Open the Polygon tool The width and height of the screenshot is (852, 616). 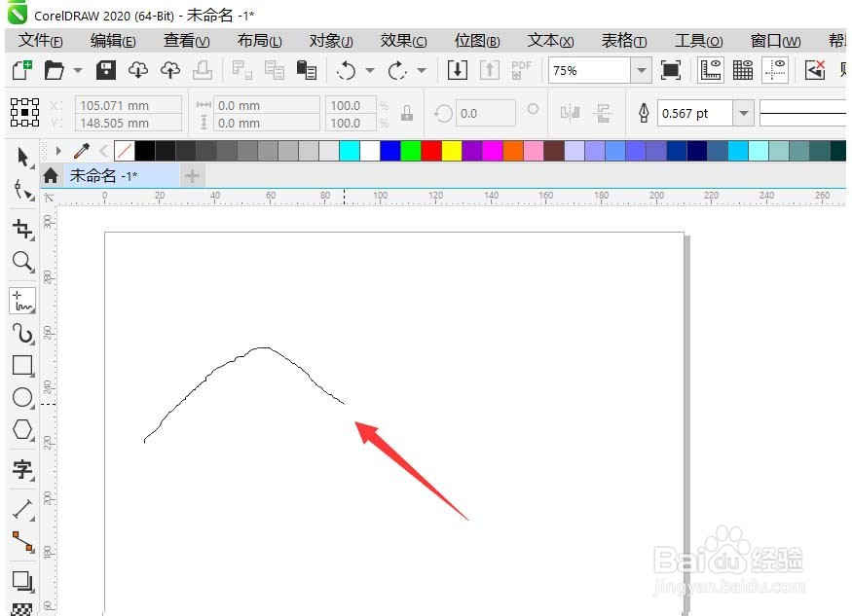coord(23,430)
